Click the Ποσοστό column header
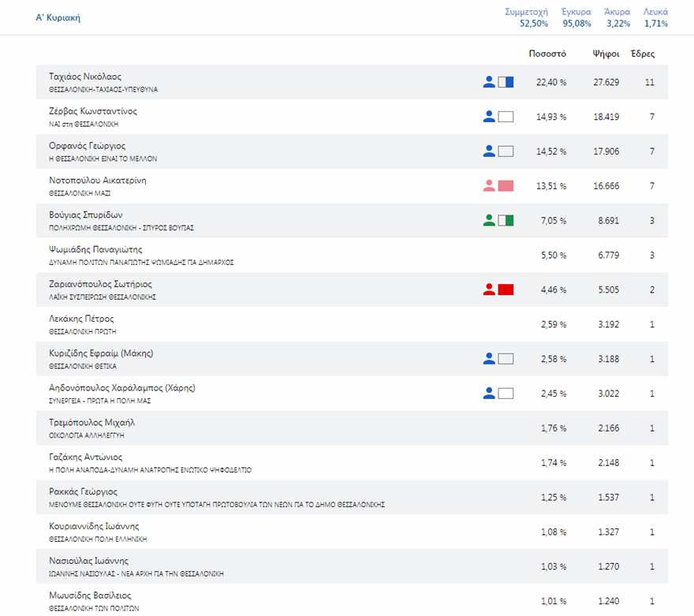694x616 pixels. click(x=547, y=54)
